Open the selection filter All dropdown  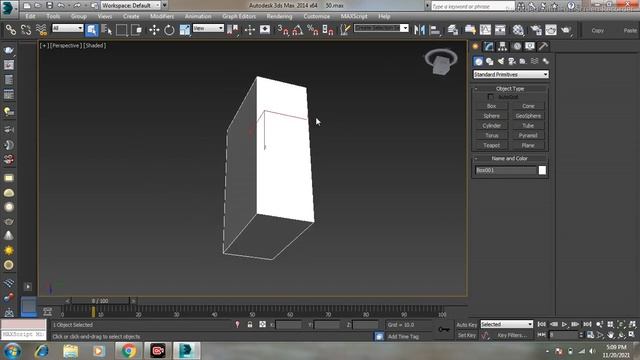click(67, 28)
